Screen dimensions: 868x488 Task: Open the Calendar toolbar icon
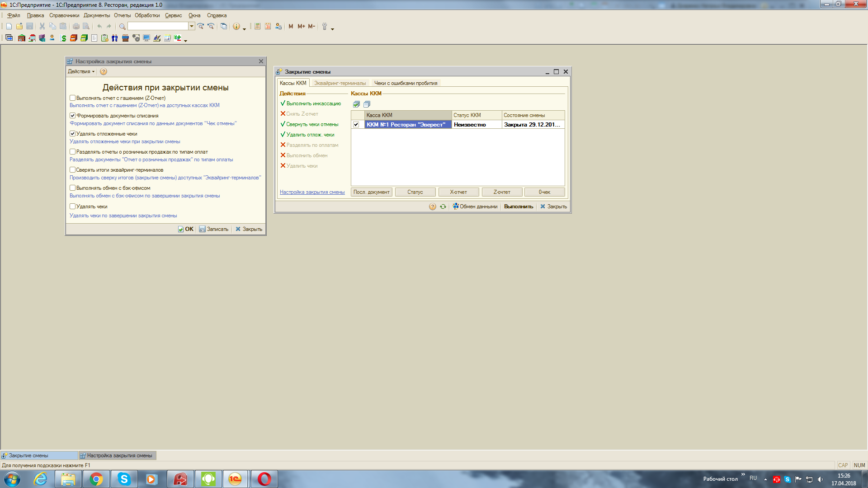pos(268,26)
